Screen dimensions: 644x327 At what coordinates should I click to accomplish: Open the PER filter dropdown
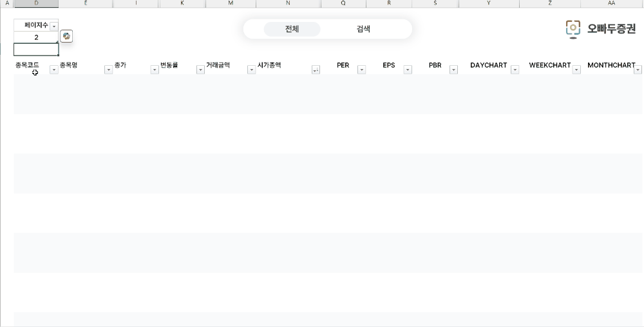[361, 70]
